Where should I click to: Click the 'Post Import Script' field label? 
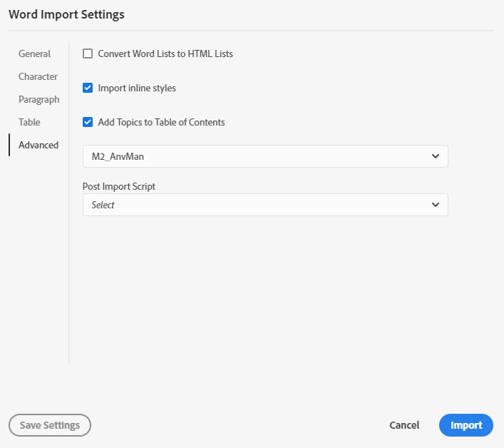pos(119,186)
